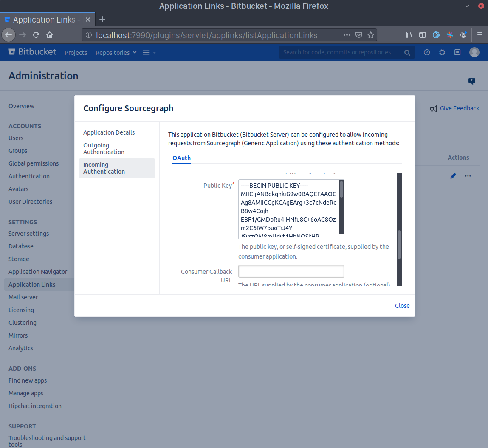Click into the Public Key textarea
This screenshot has width=488, height=448.
[289, 209]
